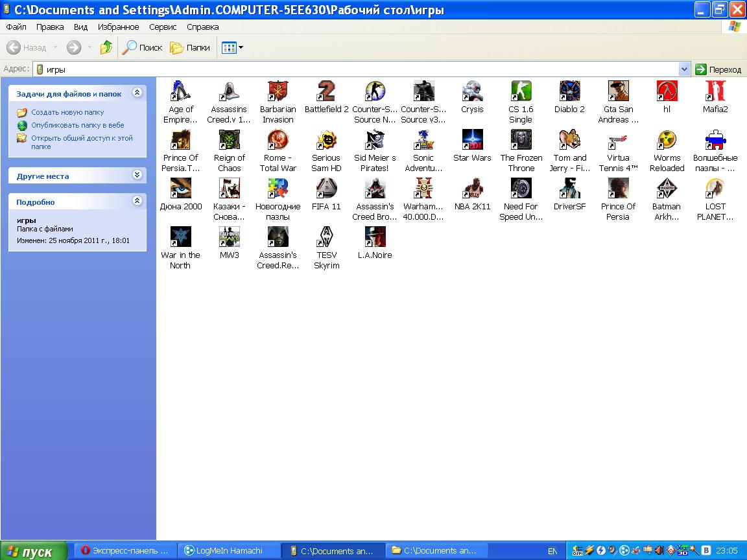Click the Tom and Jerry shortcut

click(x=569, y=139)
